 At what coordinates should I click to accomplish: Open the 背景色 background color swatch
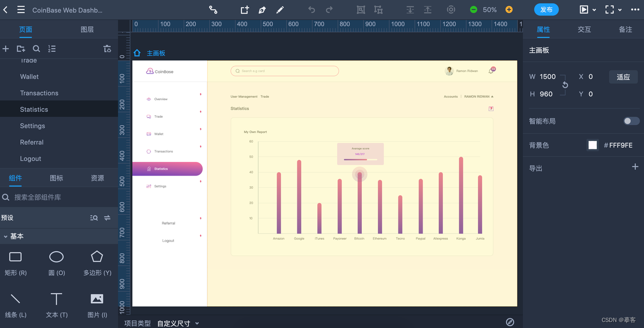coord(593,145)
